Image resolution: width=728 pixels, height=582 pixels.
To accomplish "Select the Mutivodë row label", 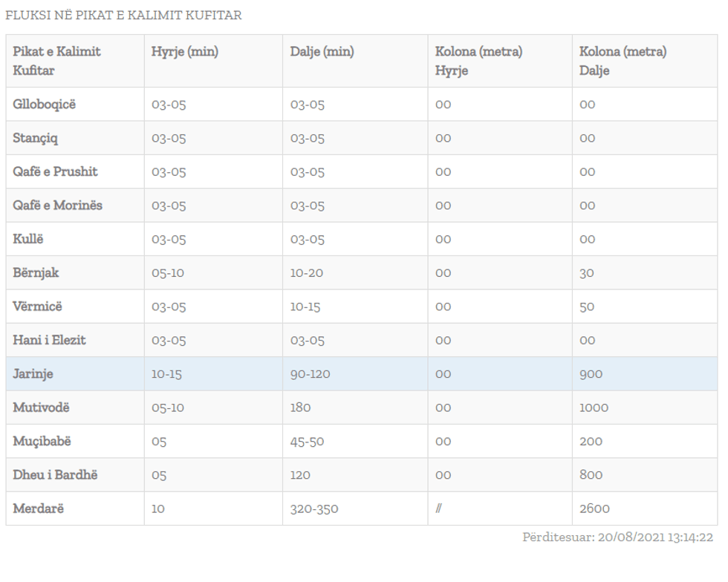I will click(x=42, y=408).
